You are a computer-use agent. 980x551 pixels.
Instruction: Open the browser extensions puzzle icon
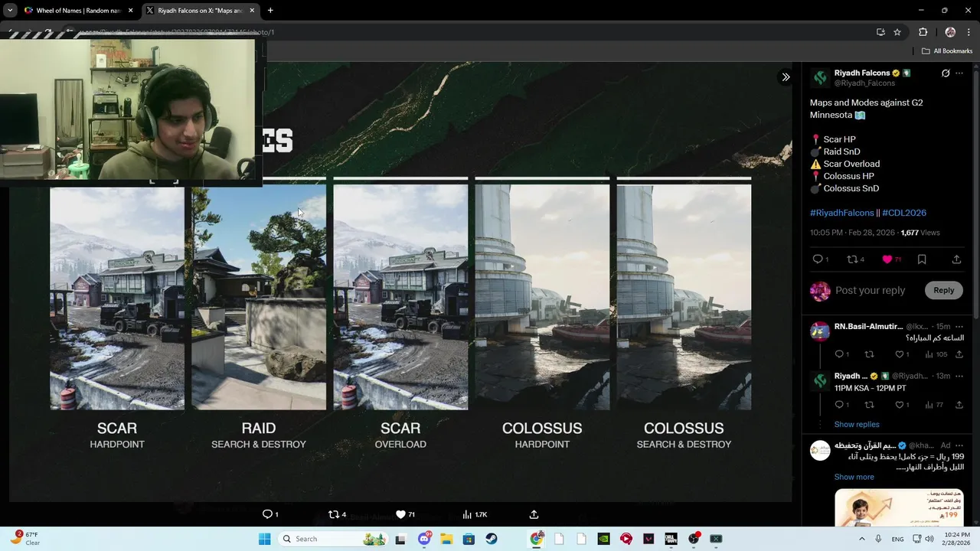pos(923,32)
